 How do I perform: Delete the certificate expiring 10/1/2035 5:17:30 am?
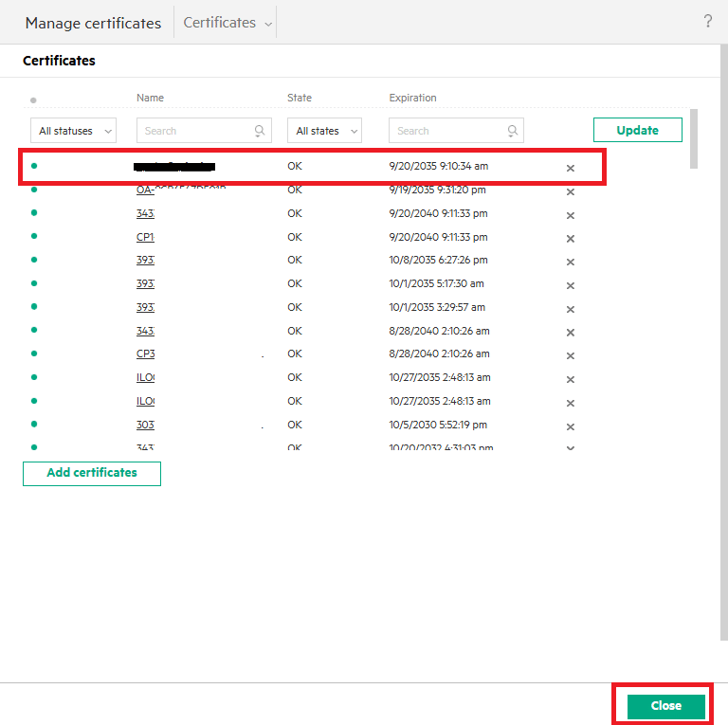click(x=571, y=285)
